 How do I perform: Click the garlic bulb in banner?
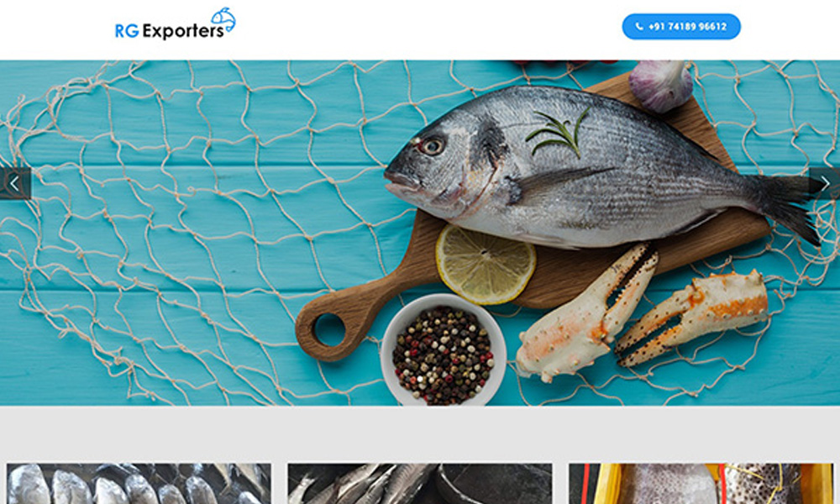(661, 86)
